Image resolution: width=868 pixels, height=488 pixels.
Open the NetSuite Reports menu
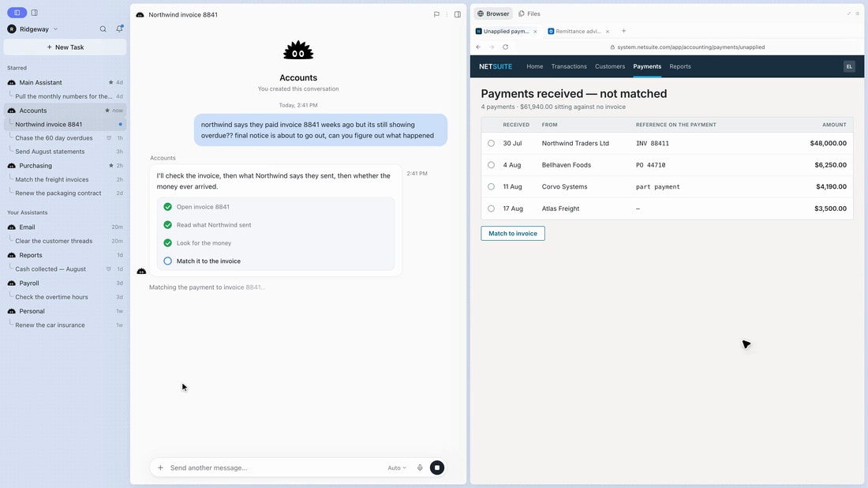coord(680,66)
